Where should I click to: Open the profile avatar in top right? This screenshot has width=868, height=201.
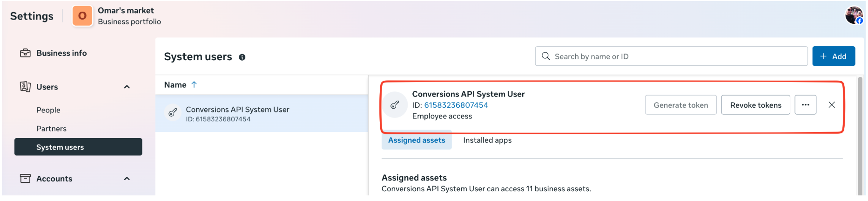[x=854, y=15]
